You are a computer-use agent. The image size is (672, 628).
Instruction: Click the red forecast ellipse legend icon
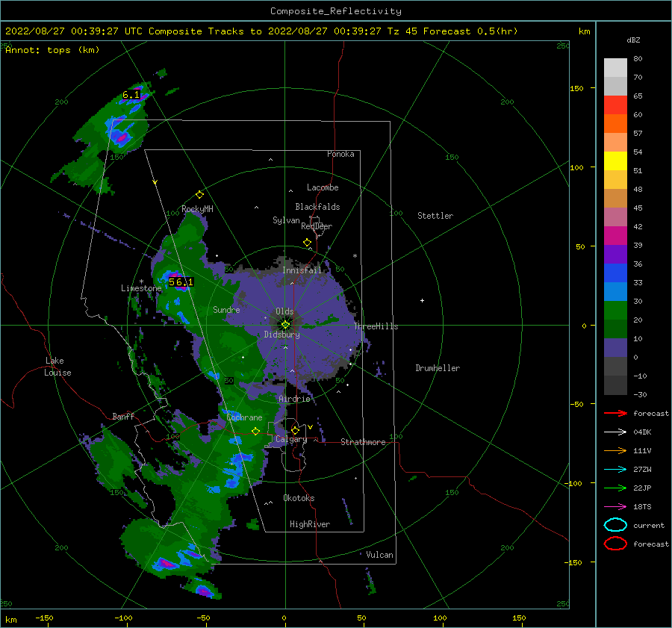[x=615, y=544]
